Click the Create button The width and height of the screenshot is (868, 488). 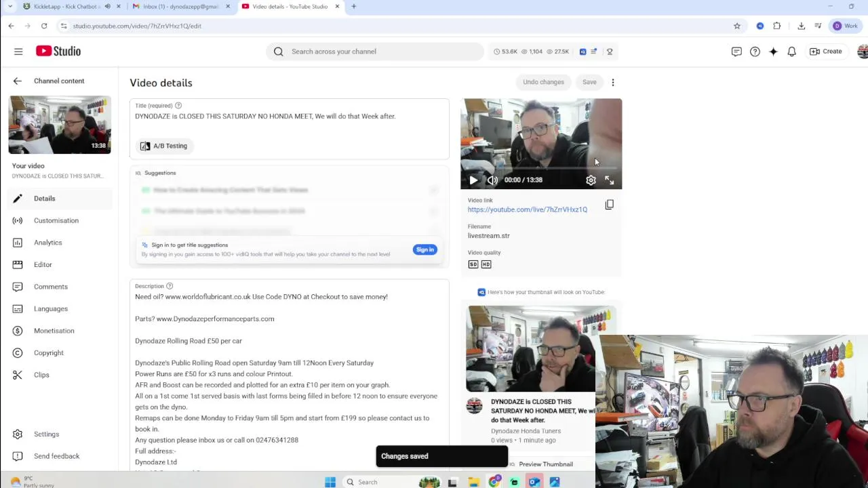(x=826, y=52)
